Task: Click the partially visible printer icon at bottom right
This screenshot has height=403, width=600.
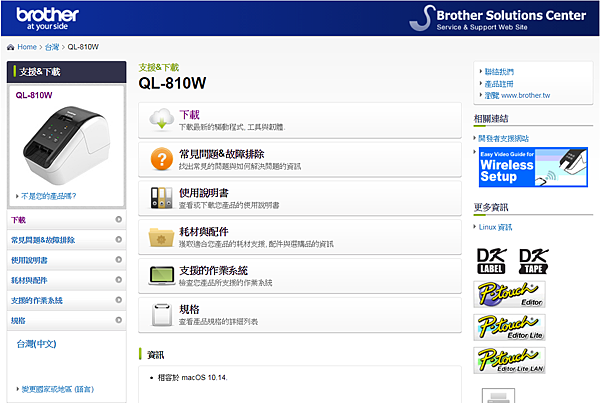Action: click(x=498, y=395)
